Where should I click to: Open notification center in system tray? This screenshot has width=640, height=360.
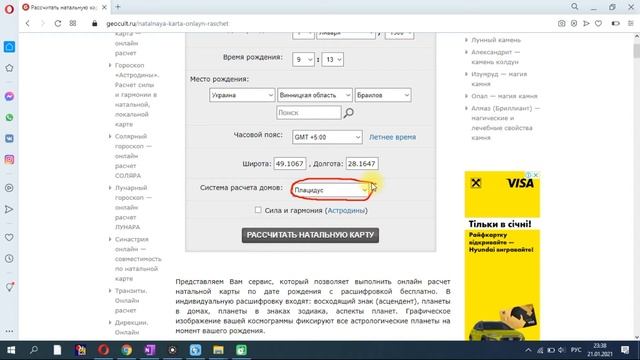pyautogui.click(x=625, y=350)
